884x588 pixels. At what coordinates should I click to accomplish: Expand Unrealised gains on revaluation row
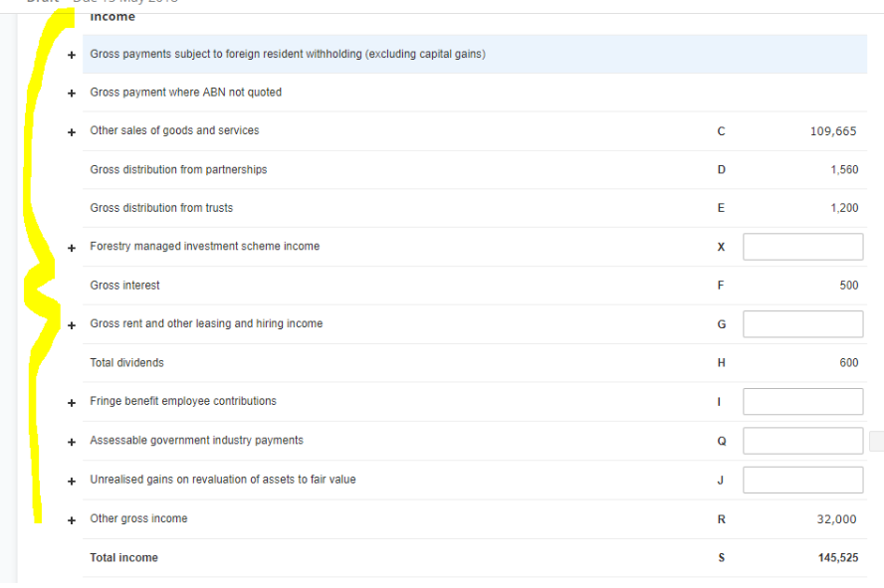tap(72, 482)
